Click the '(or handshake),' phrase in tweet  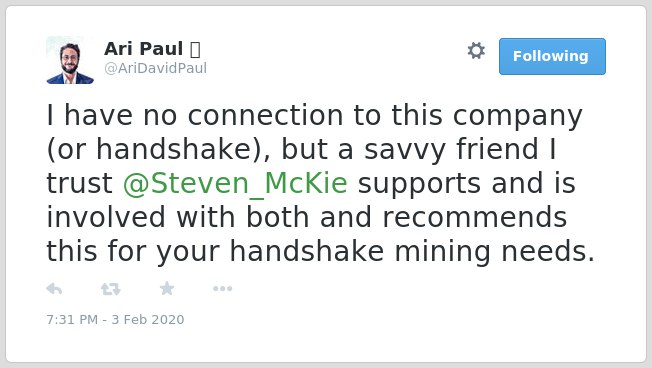158,149
